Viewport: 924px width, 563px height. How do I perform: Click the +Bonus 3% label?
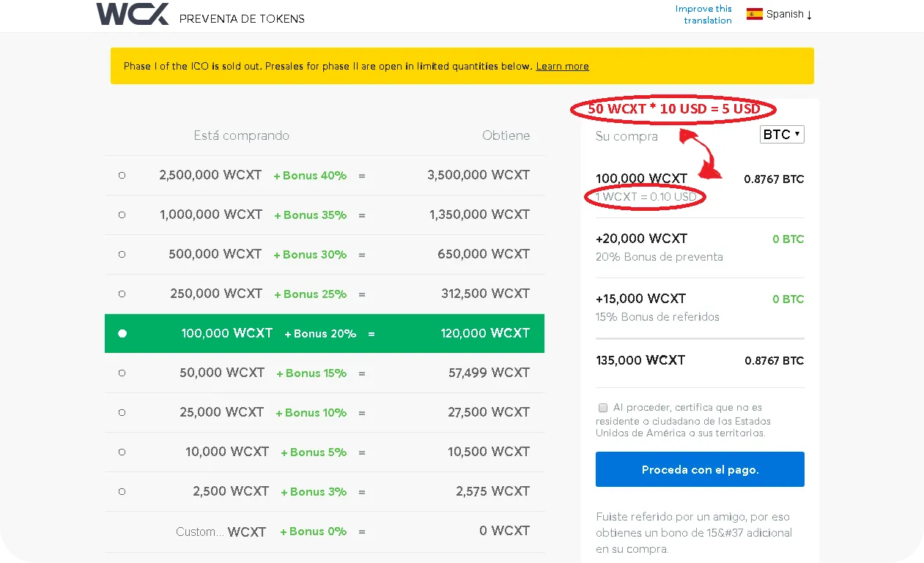point(314,492)
